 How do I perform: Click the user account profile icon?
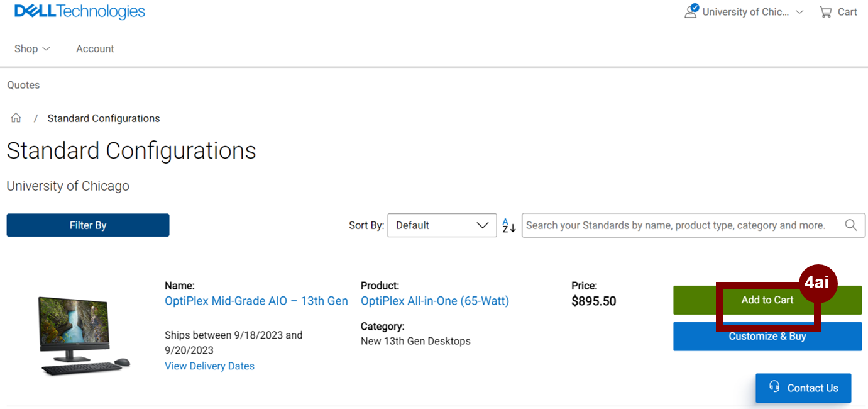tap(691, 11)
